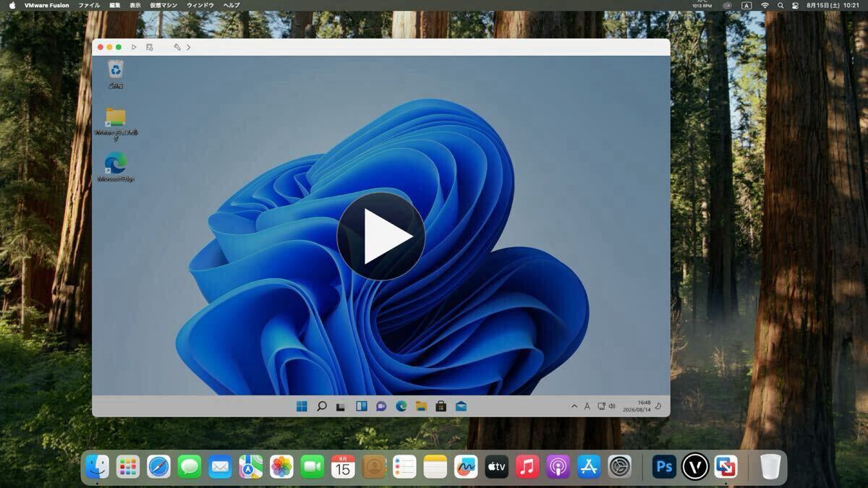Click the small resume triangle in the VMware toolbar

[x=134, y=47]
